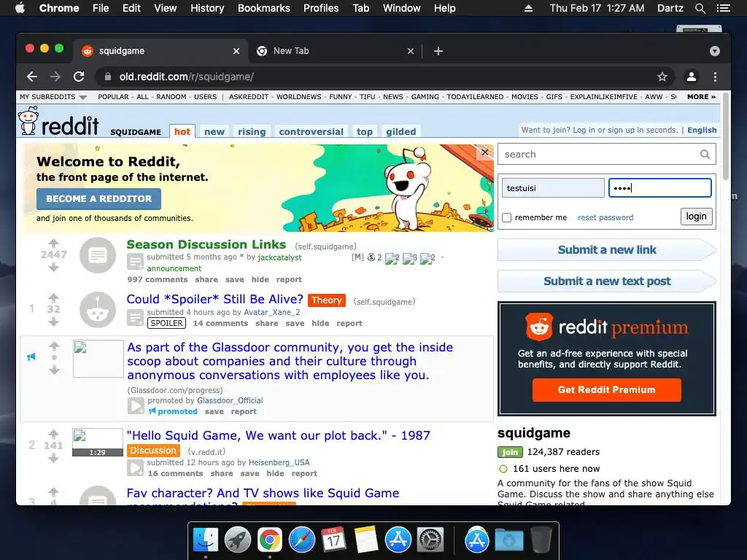Click the Chrome forward arrow
The height and width of the screenshot is (560, 747).
(55, 77)
